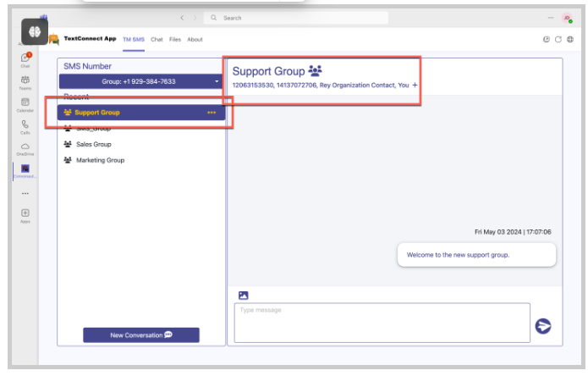Click the New Conversation button

coord(141,335)
